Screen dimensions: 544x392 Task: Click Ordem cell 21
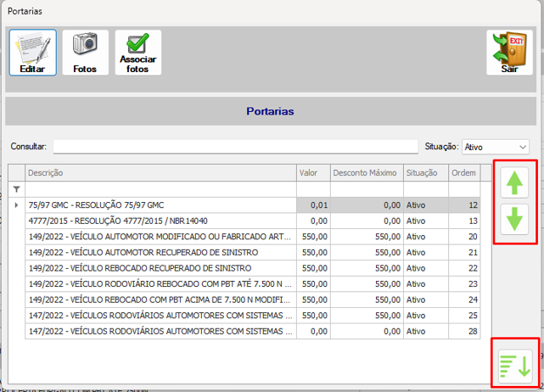pyautogui.click(x=464, y=253)
